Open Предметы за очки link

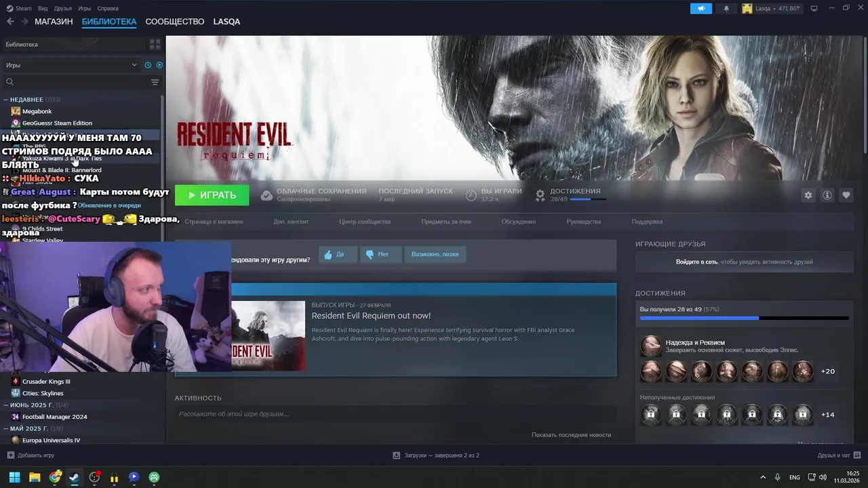click(x=446, y=222)
